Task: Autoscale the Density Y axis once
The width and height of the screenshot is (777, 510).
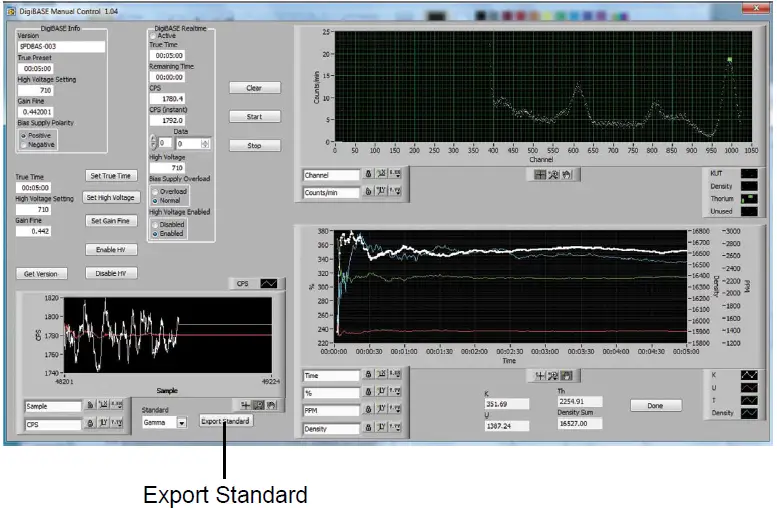Action: tap(381, 427)
